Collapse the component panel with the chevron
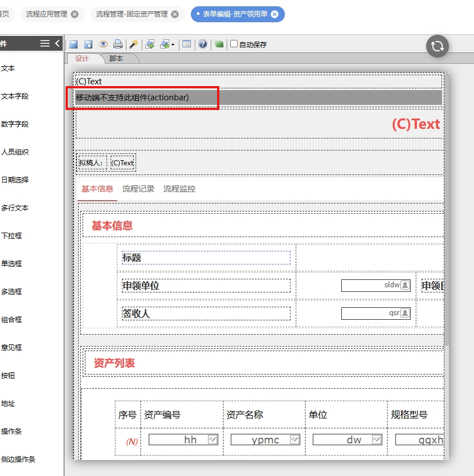The height and width of the screenshot is (476, 474). point(58,43)
